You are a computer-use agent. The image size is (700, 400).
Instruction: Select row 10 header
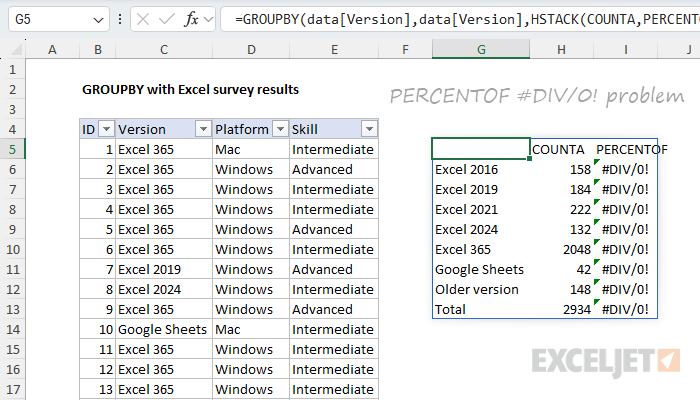point(12,249)
